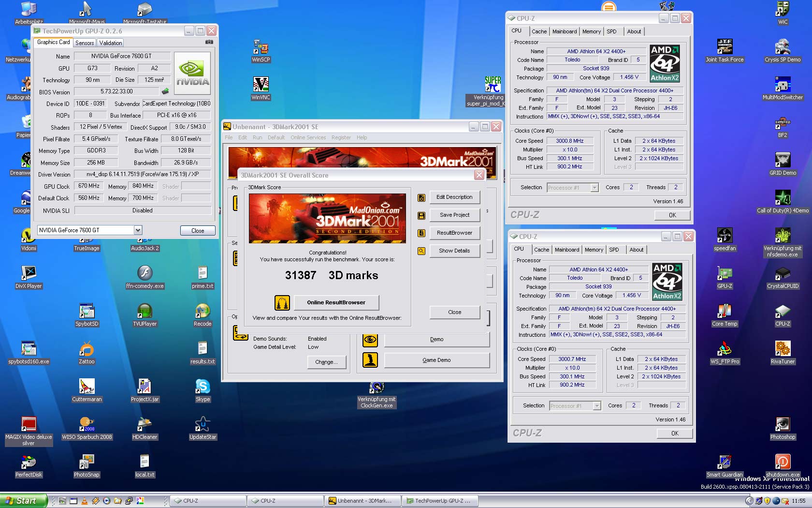This screenshot has width=812, height=508.
Task: Click the joystick icon next to Game Demo
Action: point(370,360)
